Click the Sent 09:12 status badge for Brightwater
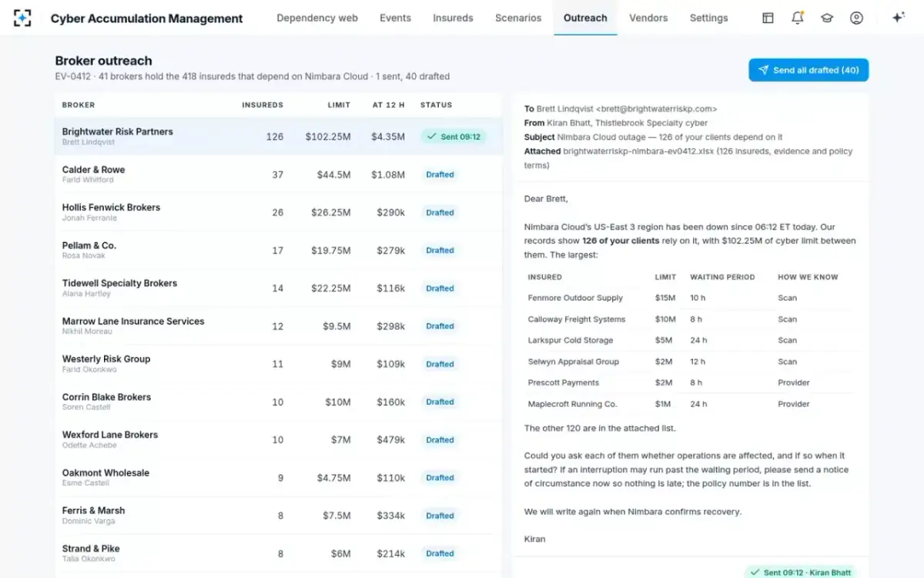Viewport: 924px width, 578px height. point(454,136)
